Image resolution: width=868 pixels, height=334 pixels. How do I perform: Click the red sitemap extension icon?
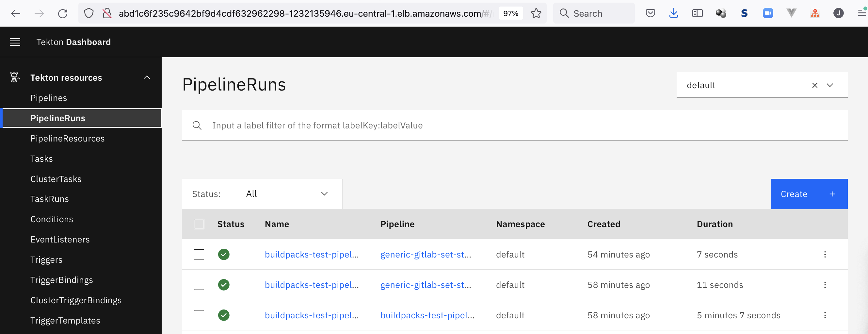click(815, 13)
